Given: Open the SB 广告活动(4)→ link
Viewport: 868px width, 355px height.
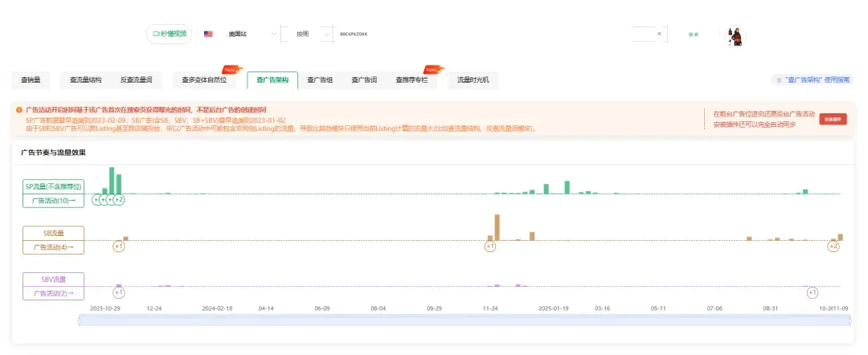Looking at the screenshot, I should (53, 247).
